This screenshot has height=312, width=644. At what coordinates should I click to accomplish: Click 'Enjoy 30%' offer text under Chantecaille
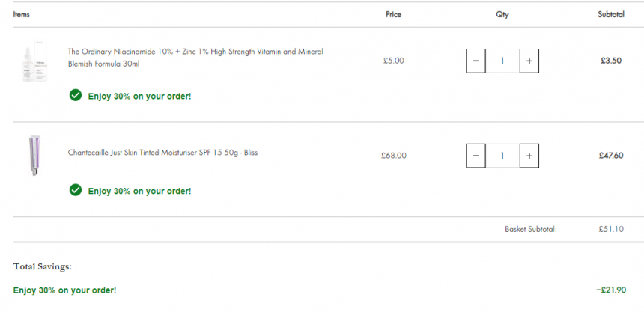139,191
